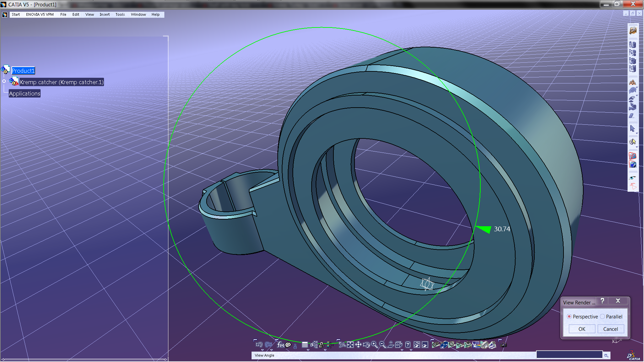
Task: Open the File menu
Action: tap(63, 14)
